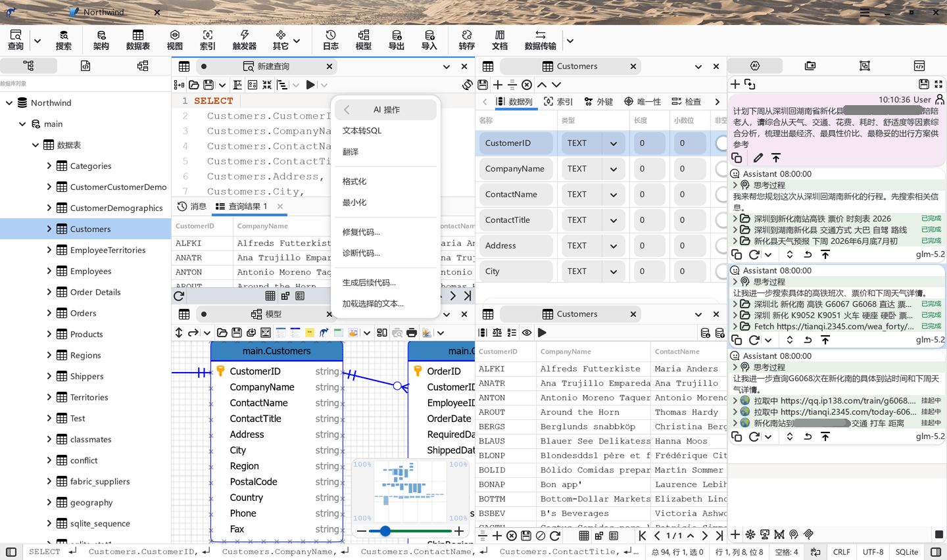Viewport: 947px width, 560px height.
Task: Toggle the 非空 switch for ContactName
Action: (721, 194)
